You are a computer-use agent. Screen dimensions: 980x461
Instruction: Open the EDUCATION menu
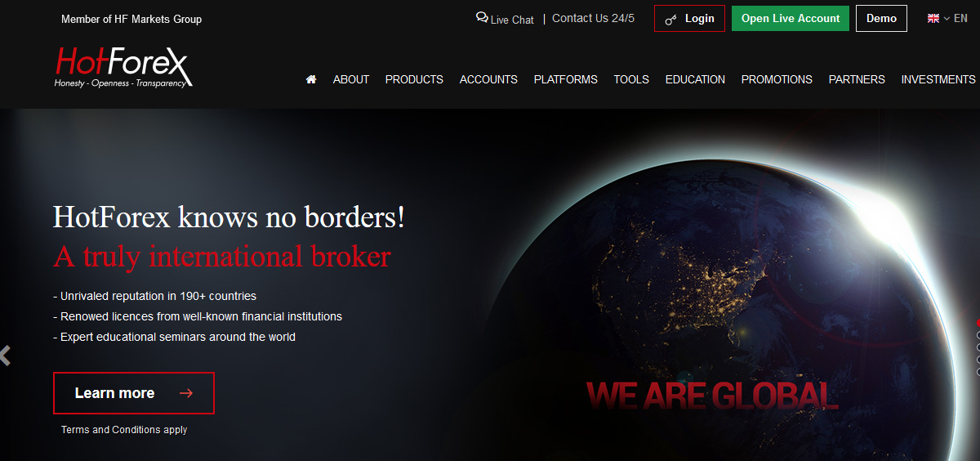695,79
